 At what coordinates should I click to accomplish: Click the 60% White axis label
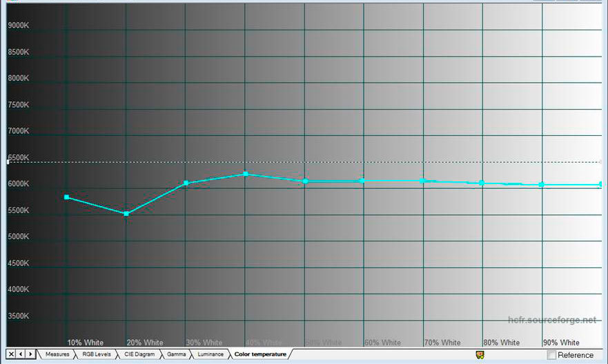tap(383, 343)
